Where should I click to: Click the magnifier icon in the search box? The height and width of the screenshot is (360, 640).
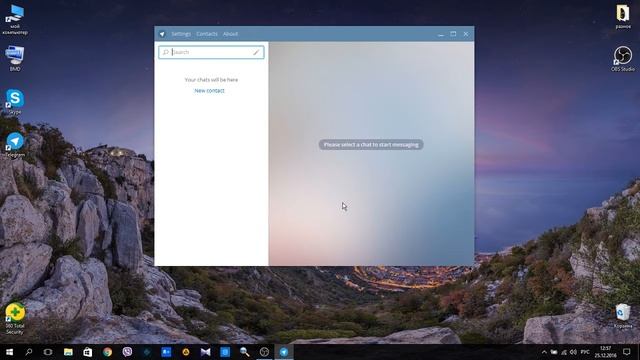[166, 52]
